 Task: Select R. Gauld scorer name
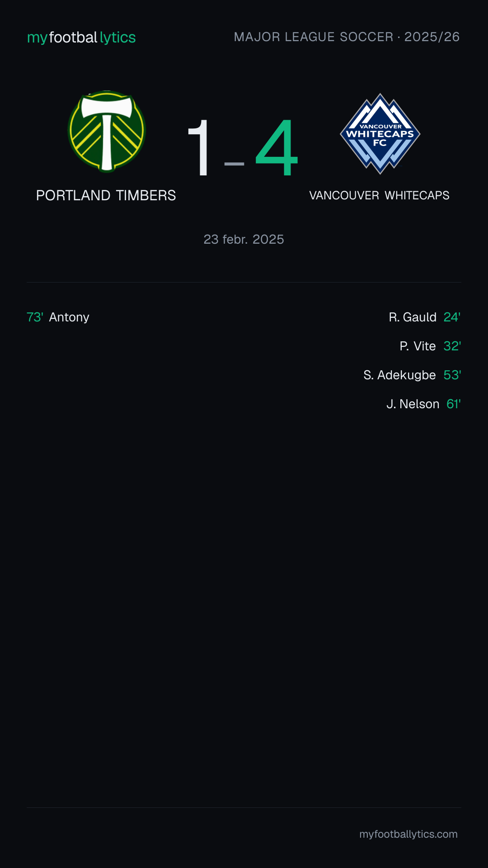pos(413,317)
